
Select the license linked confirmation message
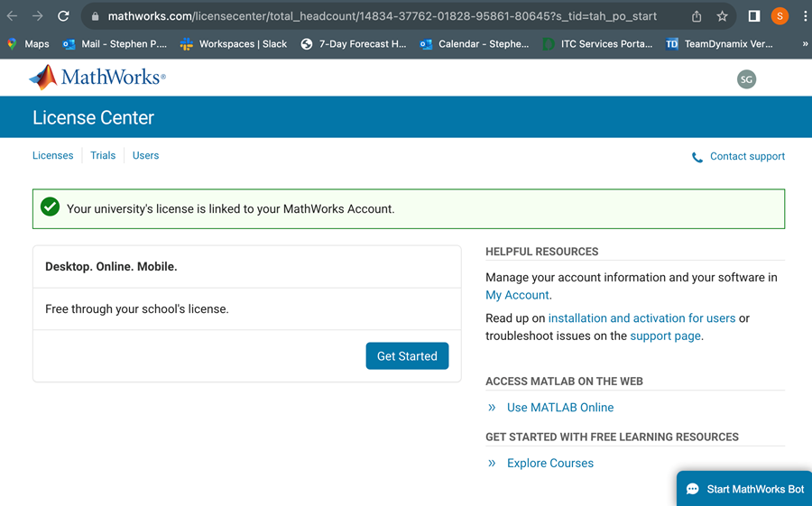click(230, 209)
